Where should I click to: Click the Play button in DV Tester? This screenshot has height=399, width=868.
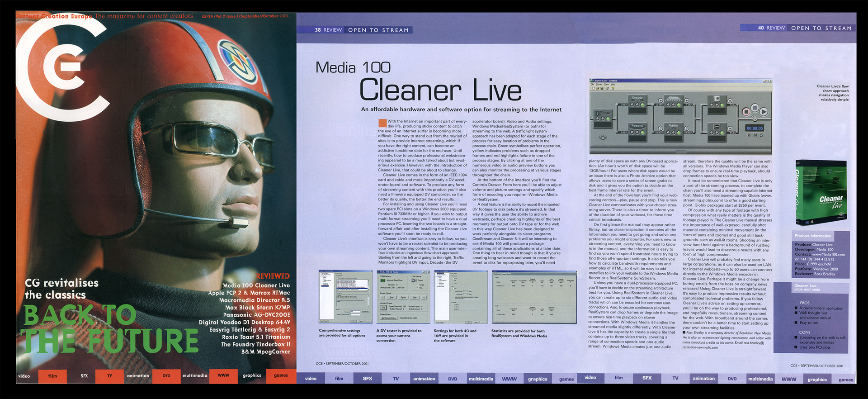click(415, 297)
